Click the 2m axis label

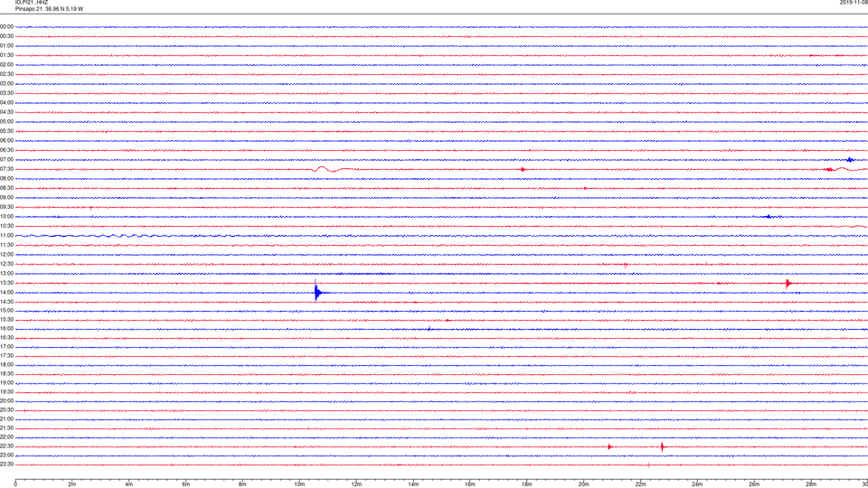[x=72, y=484]
